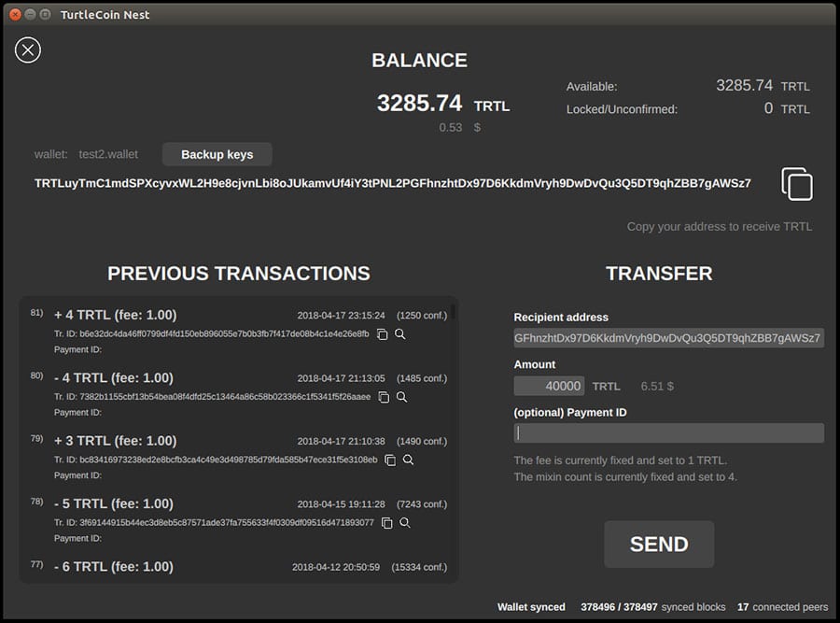Click the circled X close-wallet icon
This screenshot has width=840, height=623.
pyautogui.click(x=28, y=50)
